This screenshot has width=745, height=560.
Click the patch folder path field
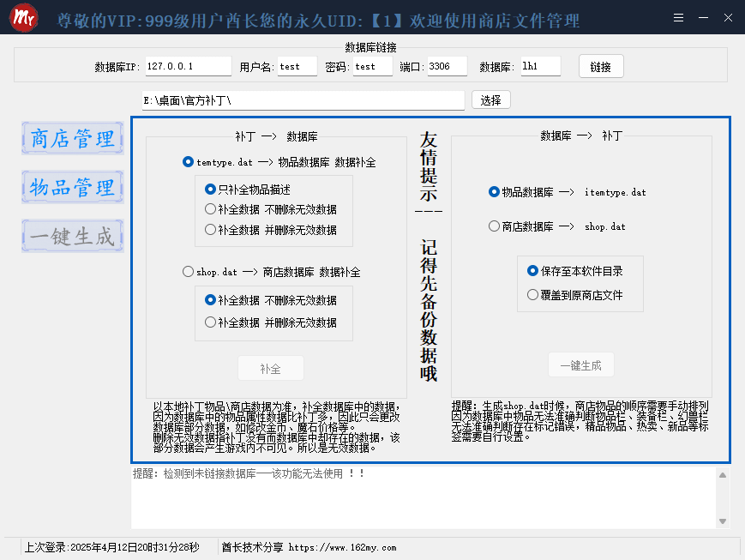[x=303, y=100]
